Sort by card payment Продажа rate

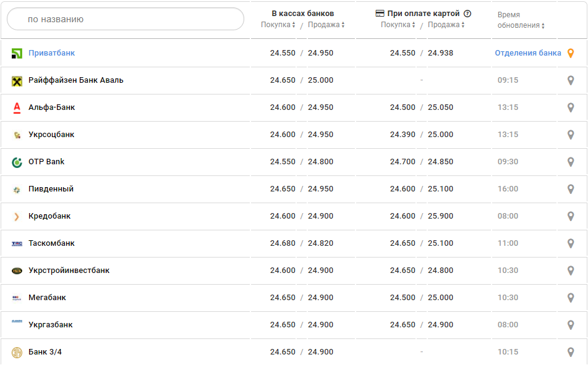point(446,25)
